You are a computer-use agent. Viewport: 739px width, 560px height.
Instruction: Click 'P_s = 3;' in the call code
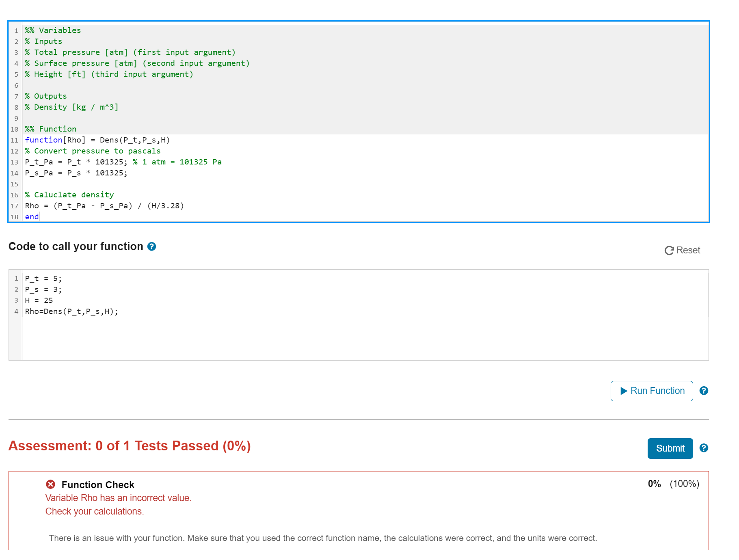[43, 290]
